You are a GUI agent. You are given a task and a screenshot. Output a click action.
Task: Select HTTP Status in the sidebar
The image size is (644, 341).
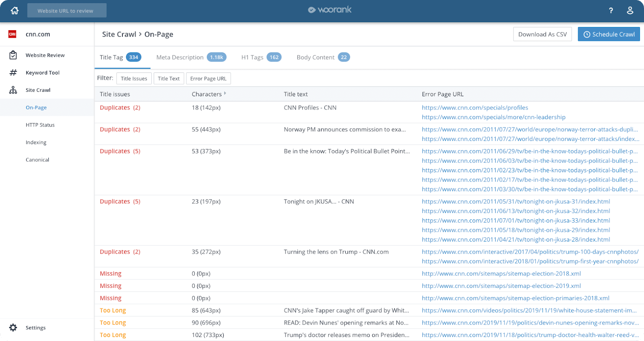pyautogui.click(x=40, y=125)
